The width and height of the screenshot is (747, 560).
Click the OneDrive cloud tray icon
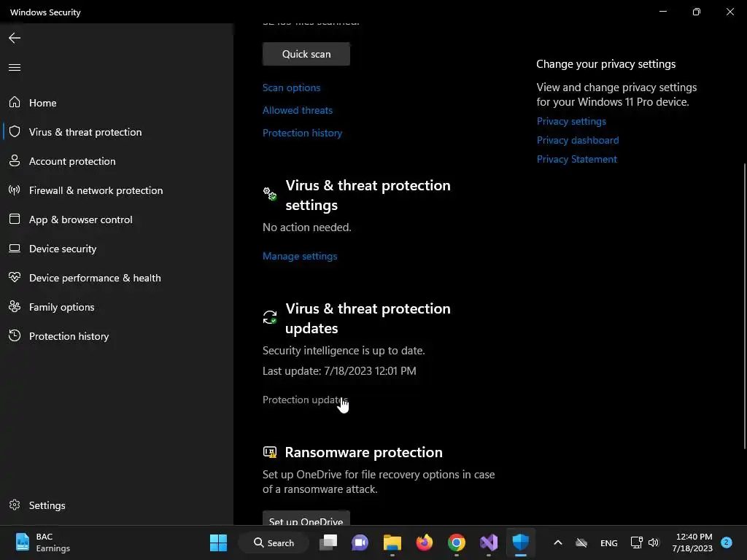[581, 542]
